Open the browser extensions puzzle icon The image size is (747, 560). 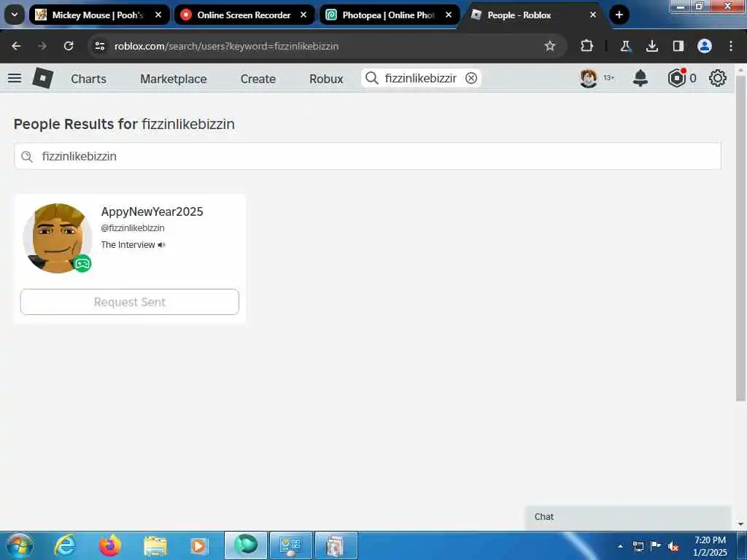tap(587, 46)
